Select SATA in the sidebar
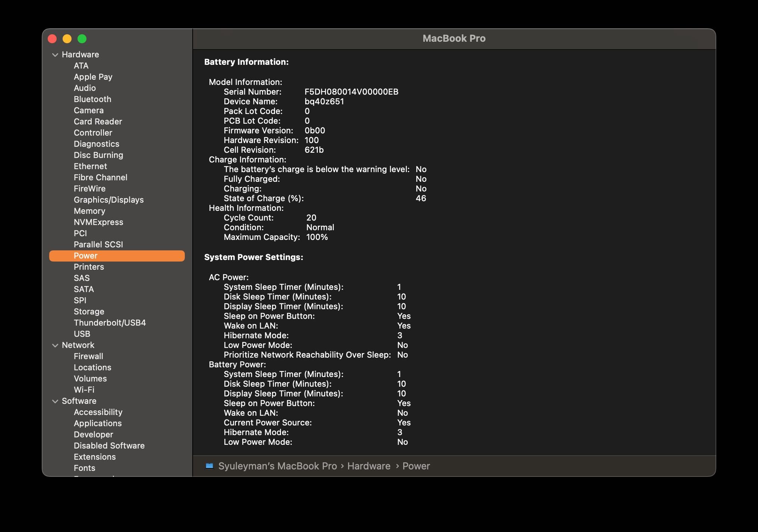The image size is (758, 532). click(84, 289)
